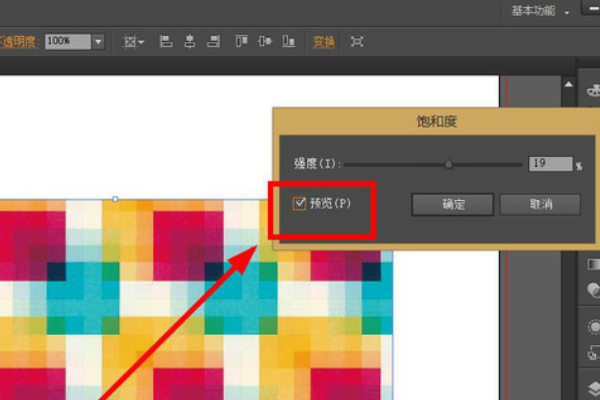Align objects to vertical center

click(x=265, y=41)
